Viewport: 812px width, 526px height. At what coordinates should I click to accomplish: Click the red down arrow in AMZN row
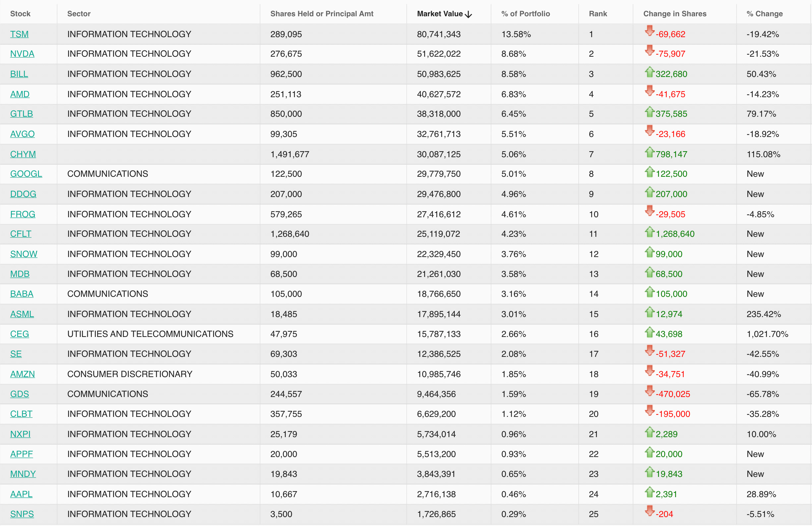pyautogui.click(x=649, y=371)
